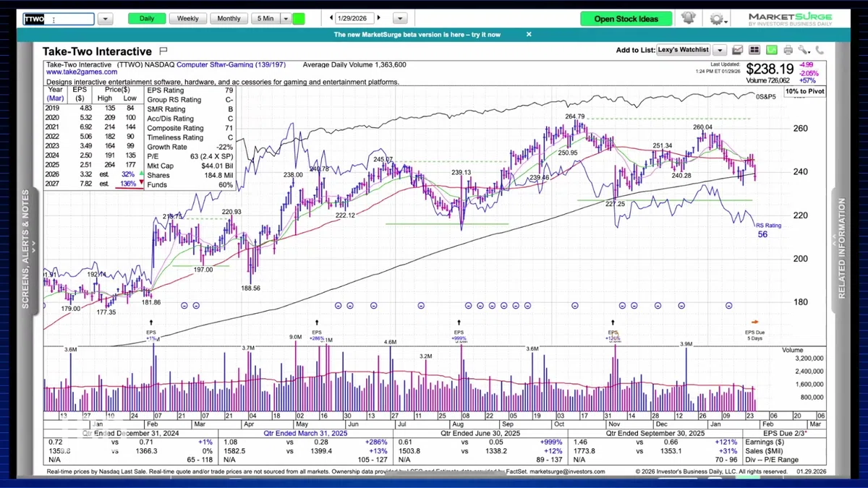Switch to the Weekly chart period

click(188, 19)
